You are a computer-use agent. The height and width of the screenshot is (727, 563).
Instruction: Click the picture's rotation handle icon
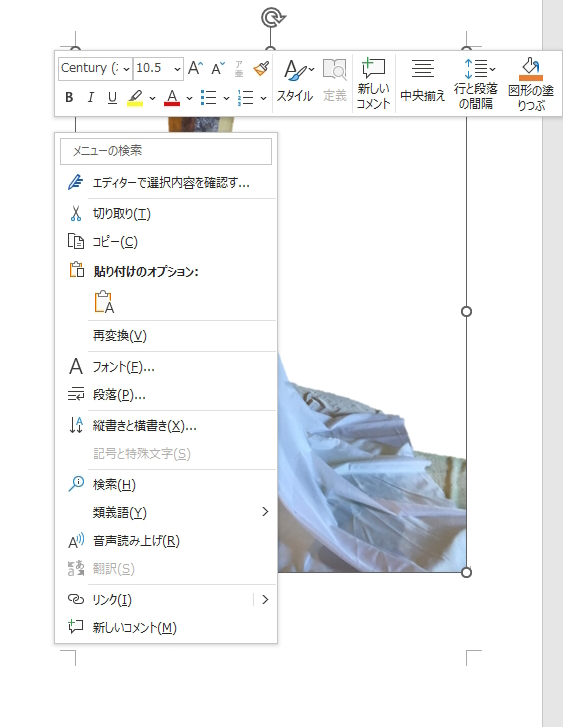point(273,18)
